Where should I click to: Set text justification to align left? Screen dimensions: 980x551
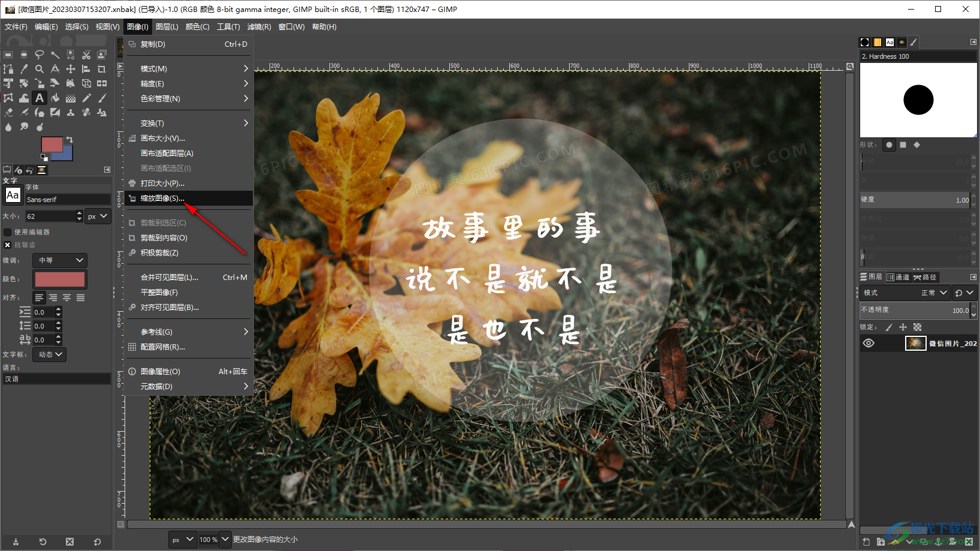(39, 298)
